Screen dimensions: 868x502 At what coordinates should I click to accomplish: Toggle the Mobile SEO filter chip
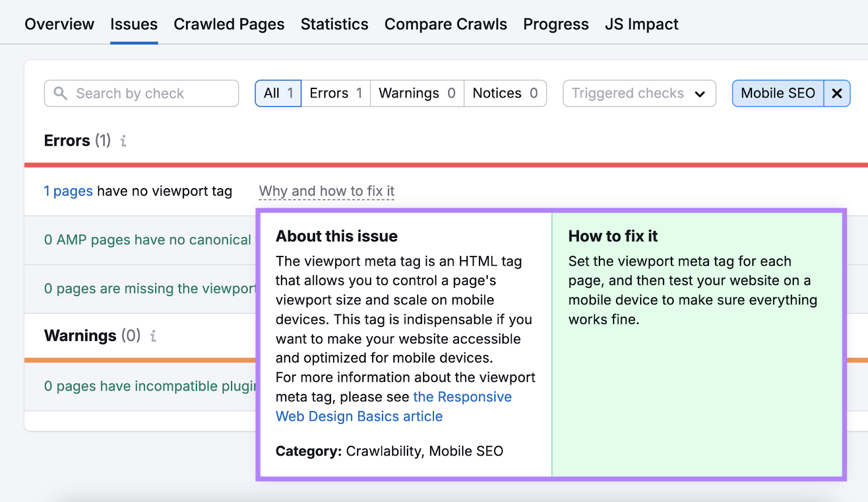coord(778,93)
